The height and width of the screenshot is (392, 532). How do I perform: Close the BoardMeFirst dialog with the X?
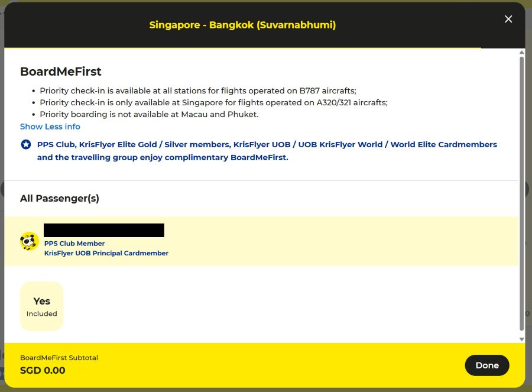click(x=508, y=19)
